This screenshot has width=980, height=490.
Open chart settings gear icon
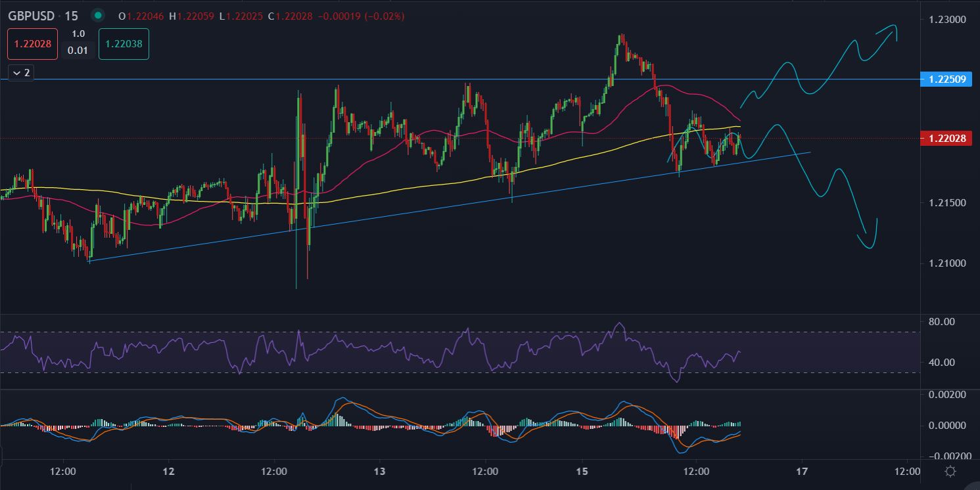950,472
